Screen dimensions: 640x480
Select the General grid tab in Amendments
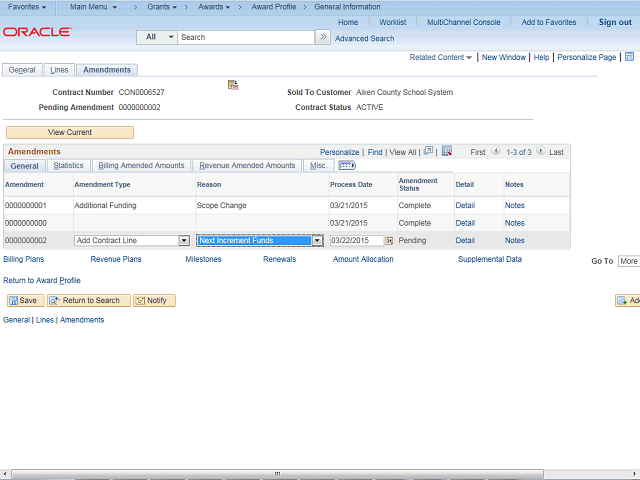pos(24,166)
